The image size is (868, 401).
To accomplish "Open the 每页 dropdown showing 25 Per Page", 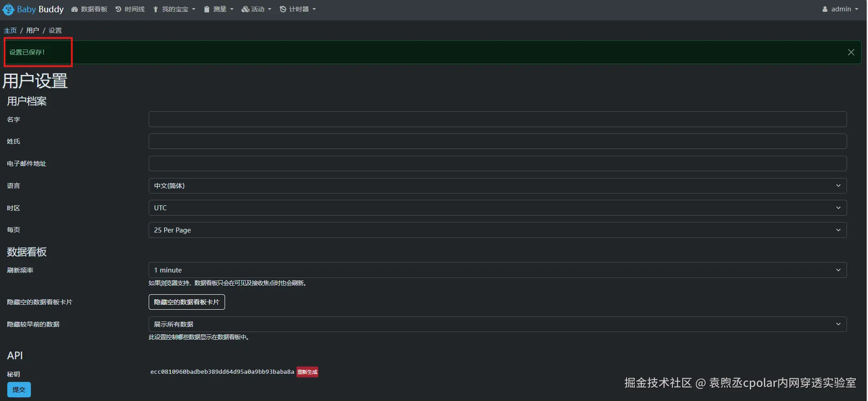I will point(497,230).
